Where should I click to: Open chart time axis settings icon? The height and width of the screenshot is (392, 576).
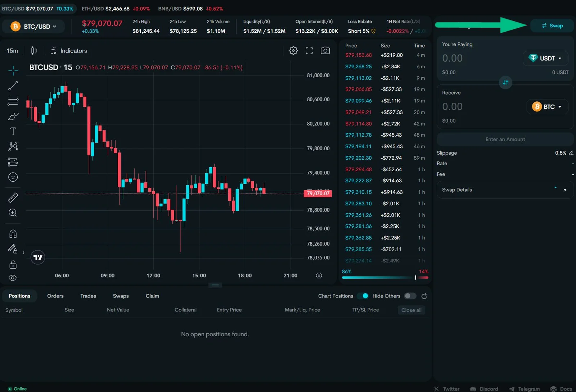(x=319, y=275)
